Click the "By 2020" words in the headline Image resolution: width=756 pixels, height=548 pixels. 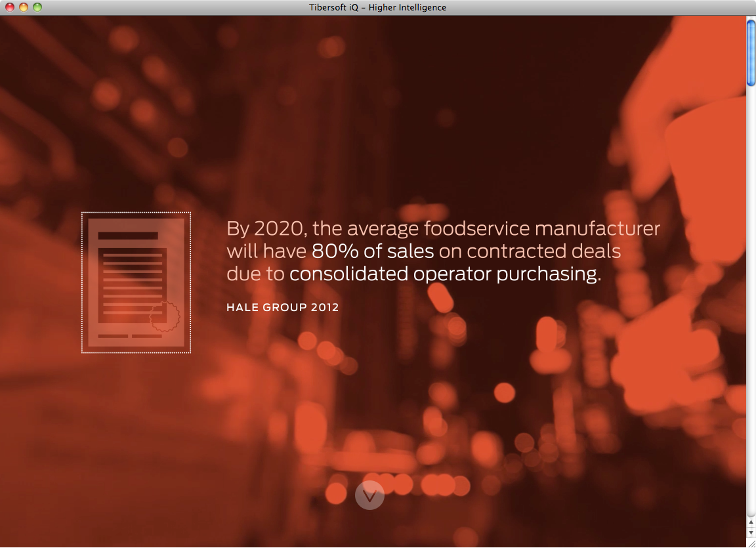coord(266,229)
